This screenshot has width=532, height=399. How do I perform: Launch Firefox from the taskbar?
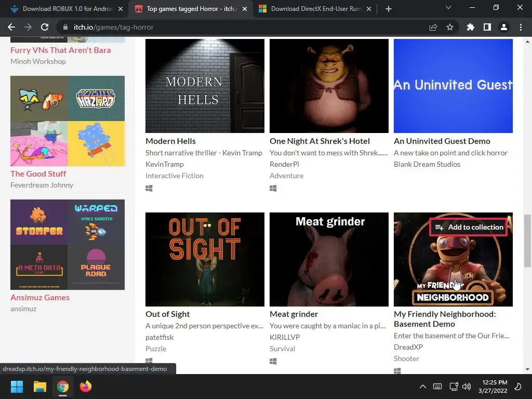point(86,387)
